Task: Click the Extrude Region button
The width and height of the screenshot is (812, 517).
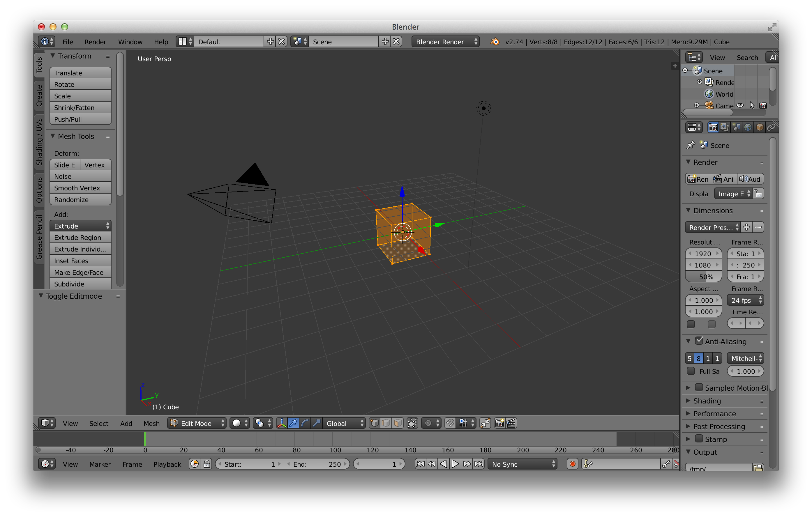Action: point(79,237)
